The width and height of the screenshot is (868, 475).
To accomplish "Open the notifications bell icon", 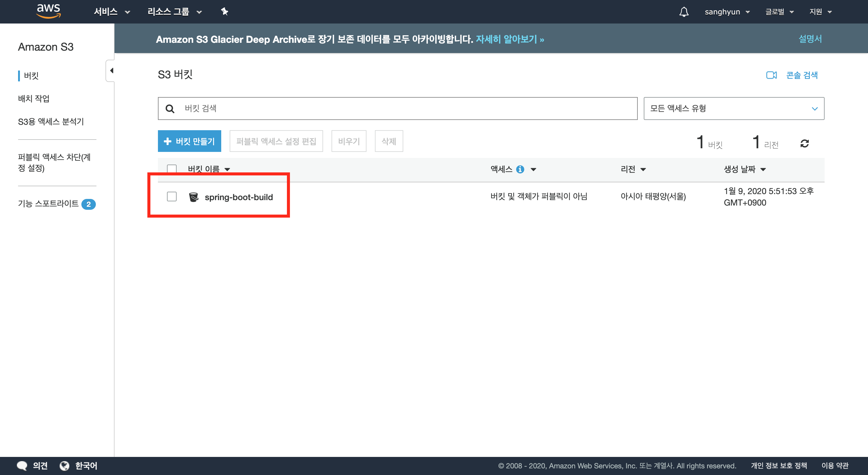I will click(x=684, y=12).
